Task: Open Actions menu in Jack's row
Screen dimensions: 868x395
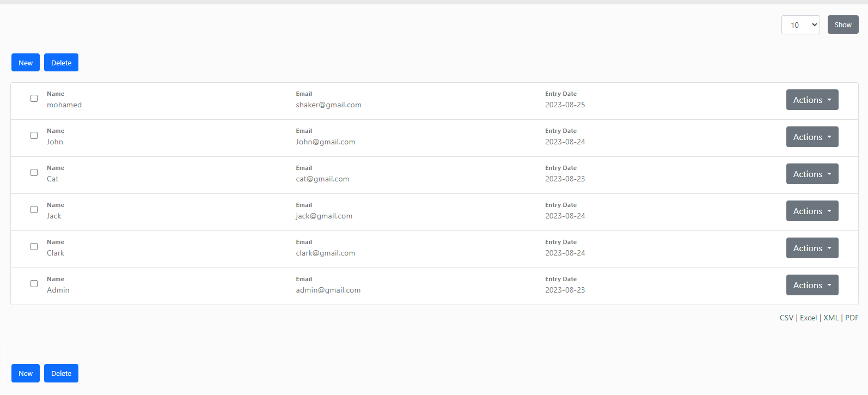Action: [x=812, y=211]
